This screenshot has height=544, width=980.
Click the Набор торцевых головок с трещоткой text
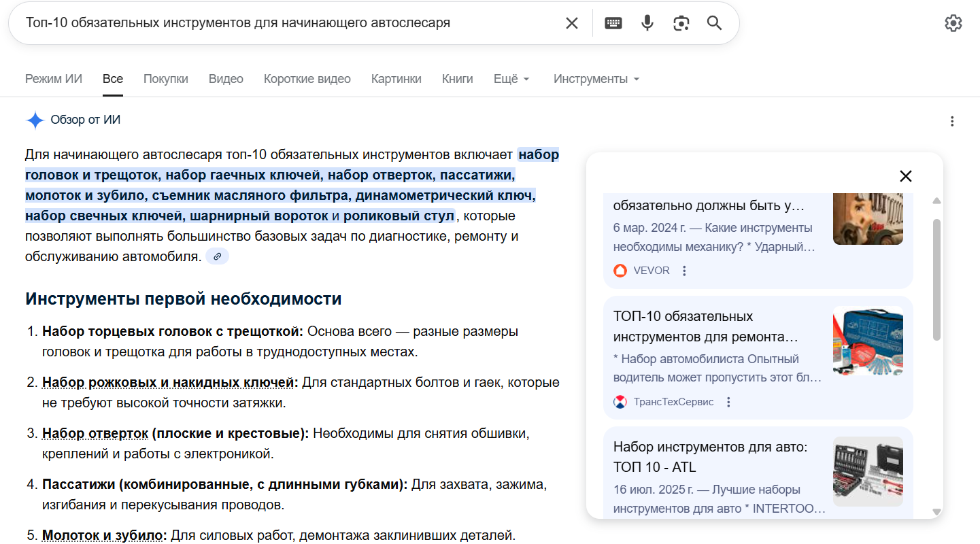(173, 332)
